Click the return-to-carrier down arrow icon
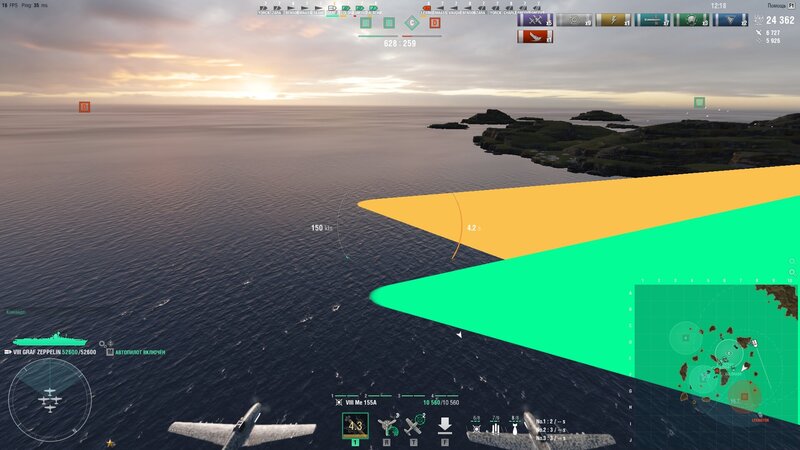Viewport: 800px width, 450px height. [444, 425]
